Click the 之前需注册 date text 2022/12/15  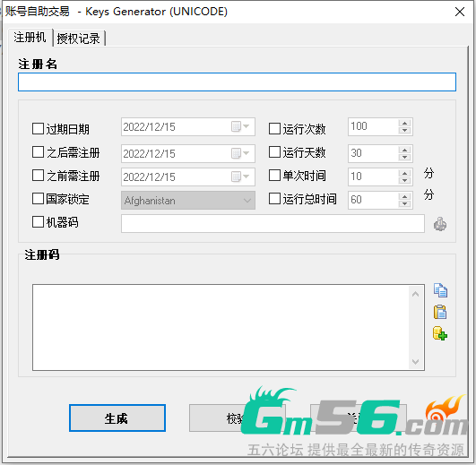coord(150,177)
